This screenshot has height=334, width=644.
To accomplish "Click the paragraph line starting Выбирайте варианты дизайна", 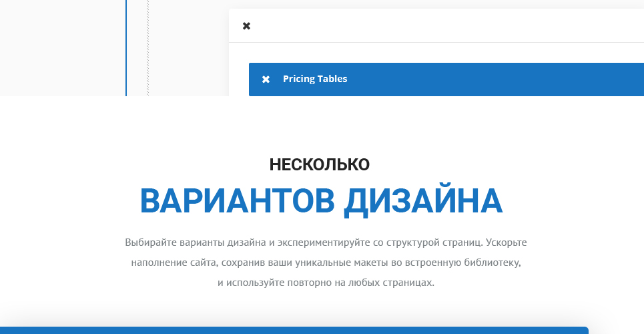I will pyautogui.click(x=326, y=242).
